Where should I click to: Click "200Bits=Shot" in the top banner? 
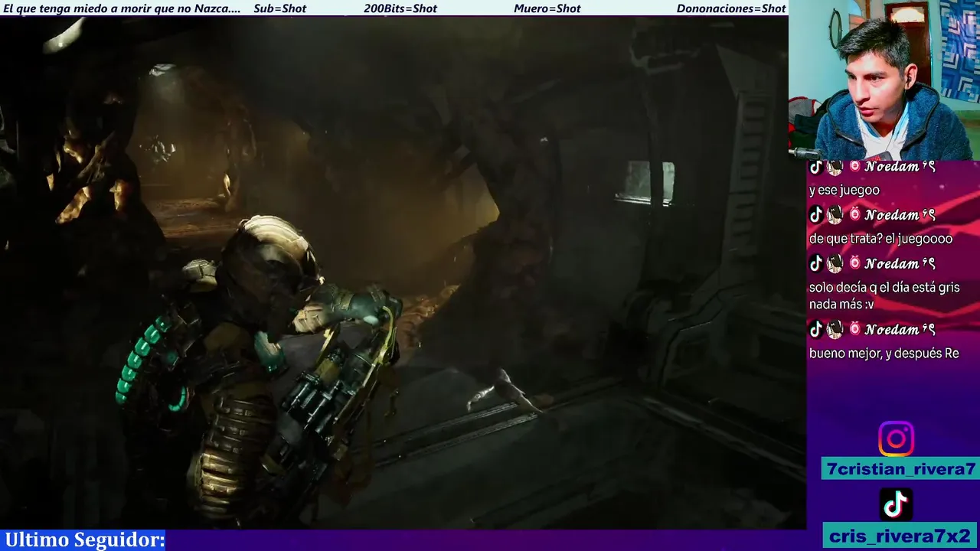400,8
